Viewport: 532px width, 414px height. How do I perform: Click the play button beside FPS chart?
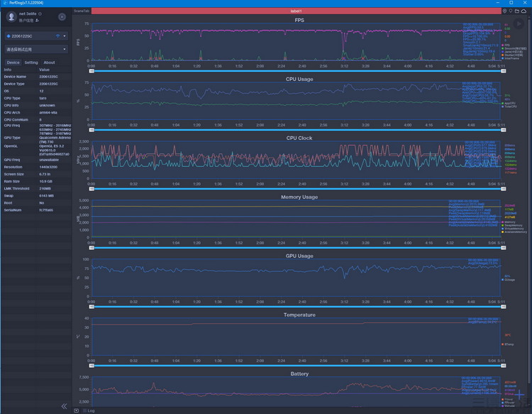click(x=518, y=23)
